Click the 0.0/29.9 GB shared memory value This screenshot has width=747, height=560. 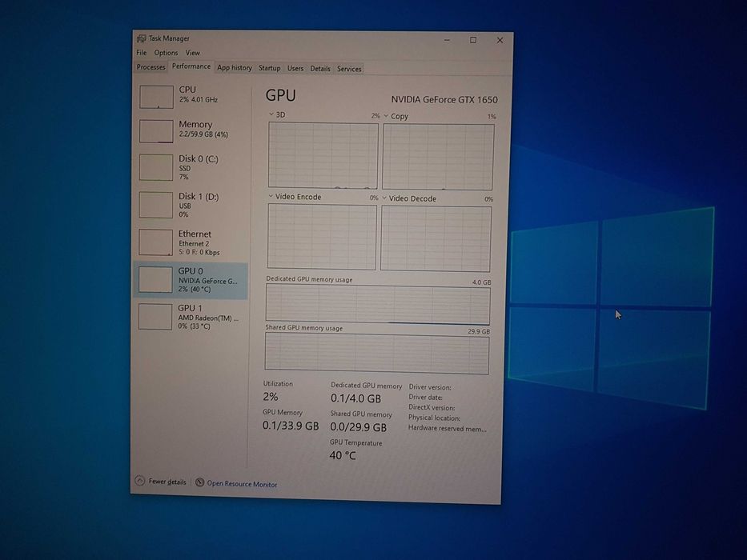[x=358, y=427]
